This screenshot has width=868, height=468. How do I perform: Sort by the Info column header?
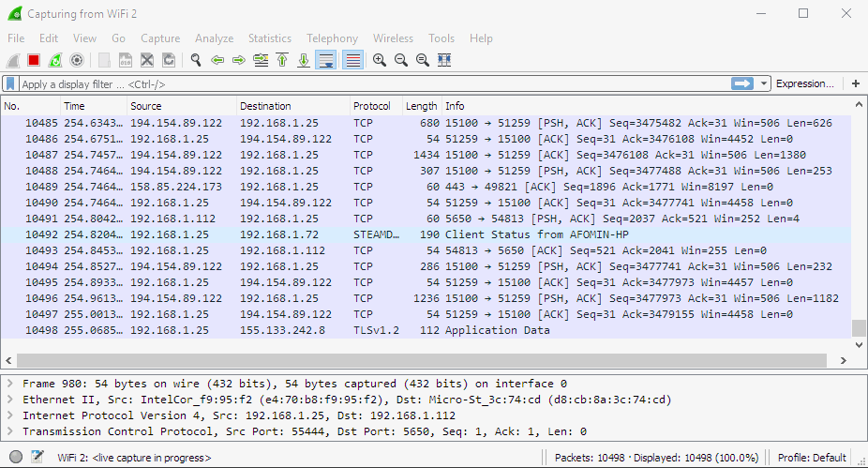(647, 106)
